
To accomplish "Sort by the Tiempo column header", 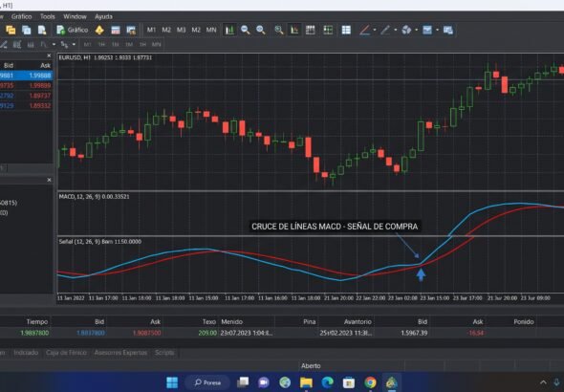I will pyautogui.click(x=37, y=321).
